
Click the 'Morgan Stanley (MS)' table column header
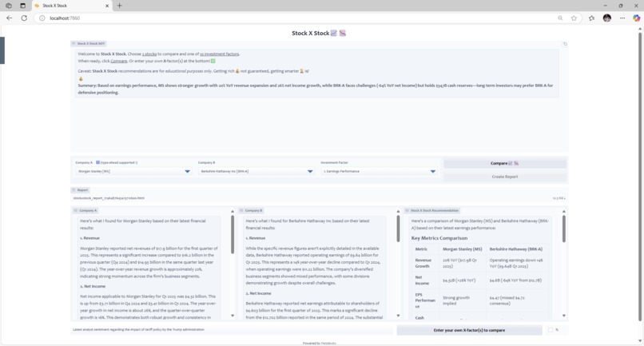pos(462,249)
